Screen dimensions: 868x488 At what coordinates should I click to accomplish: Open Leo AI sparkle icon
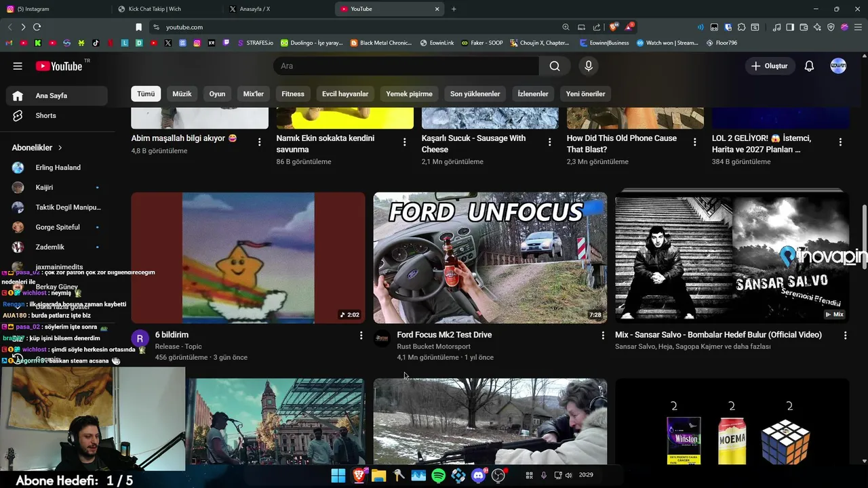[817, 27]
